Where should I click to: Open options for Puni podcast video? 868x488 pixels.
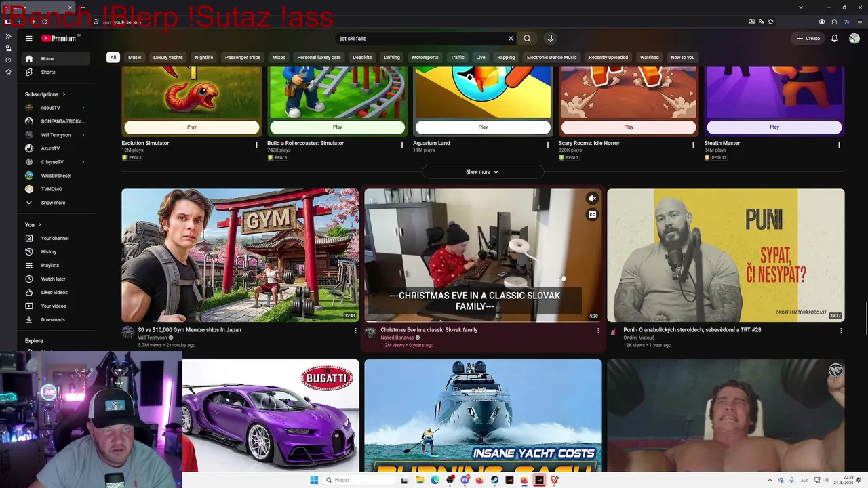(841, 331)
